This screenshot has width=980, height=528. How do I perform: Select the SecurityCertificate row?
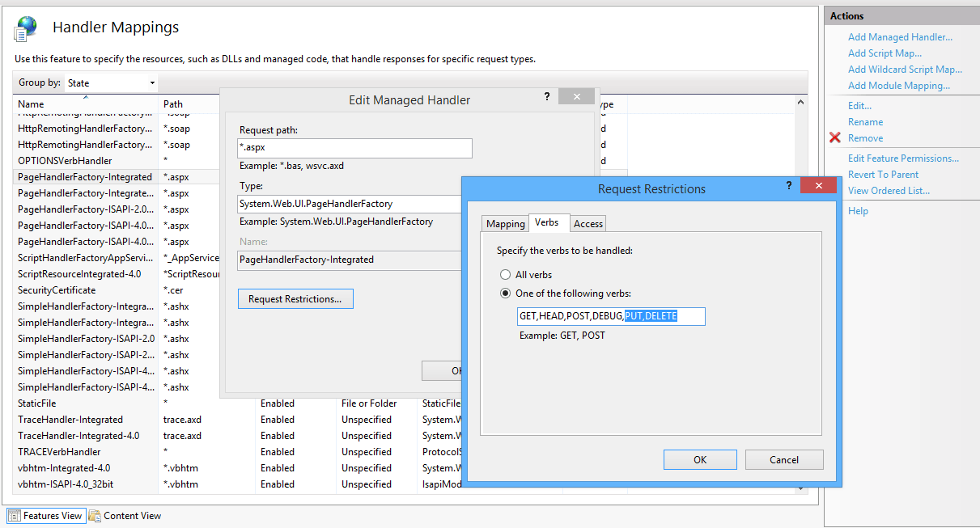(117, 290)
